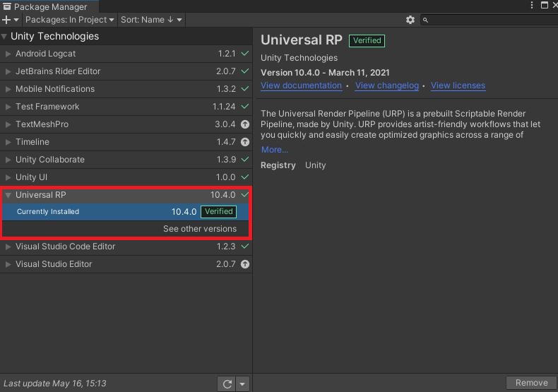Click See other versions
Viewport: 558px width, 392px height.
pos(200,229)
